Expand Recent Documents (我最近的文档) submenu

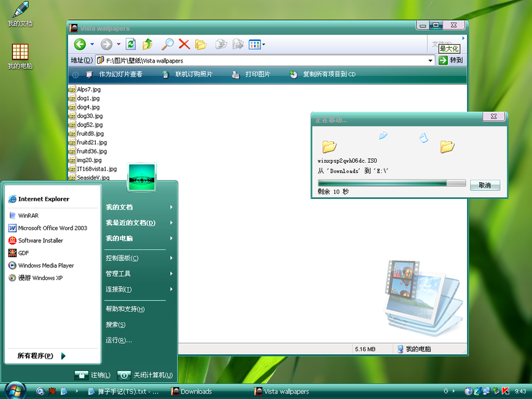click(x=139, y=223)
